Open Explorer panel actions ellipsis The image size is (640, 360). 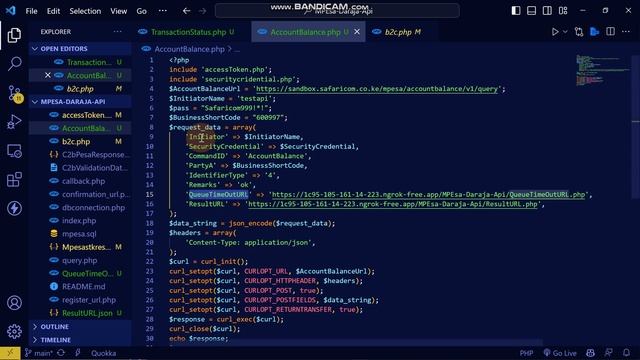coord(118,31)
